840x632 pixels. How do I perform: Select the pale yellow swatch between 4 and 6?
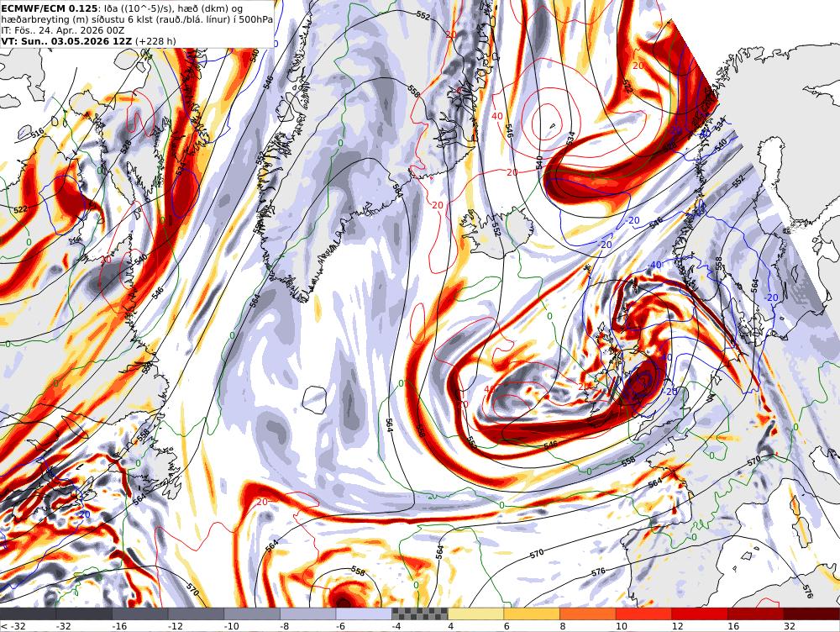click(x=475, y=614)
